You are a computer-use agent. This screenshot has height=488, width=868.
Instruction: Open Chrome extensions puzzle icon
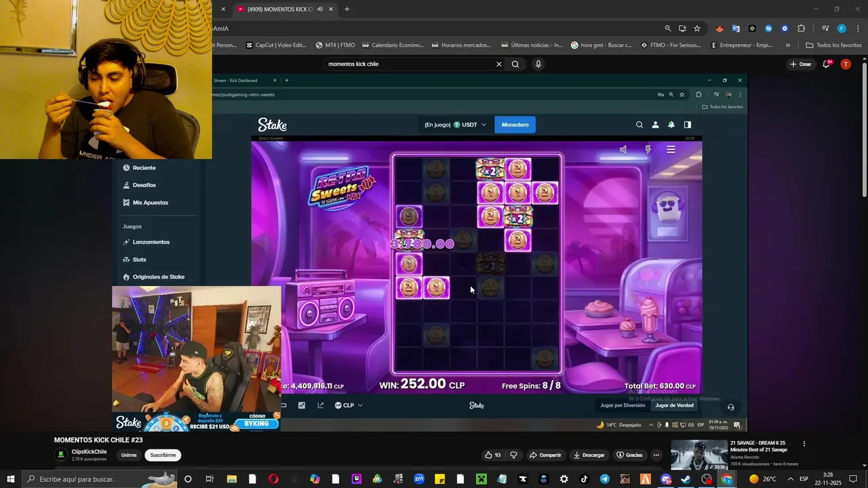(x=801, y=28)
